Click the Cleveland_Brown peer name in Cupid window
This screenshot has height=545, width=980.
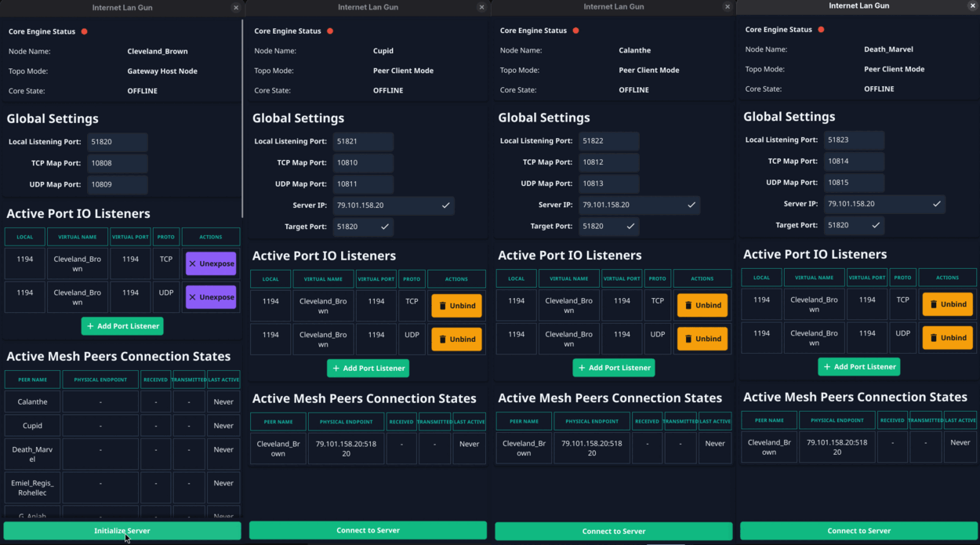click(x=278, y=449)
